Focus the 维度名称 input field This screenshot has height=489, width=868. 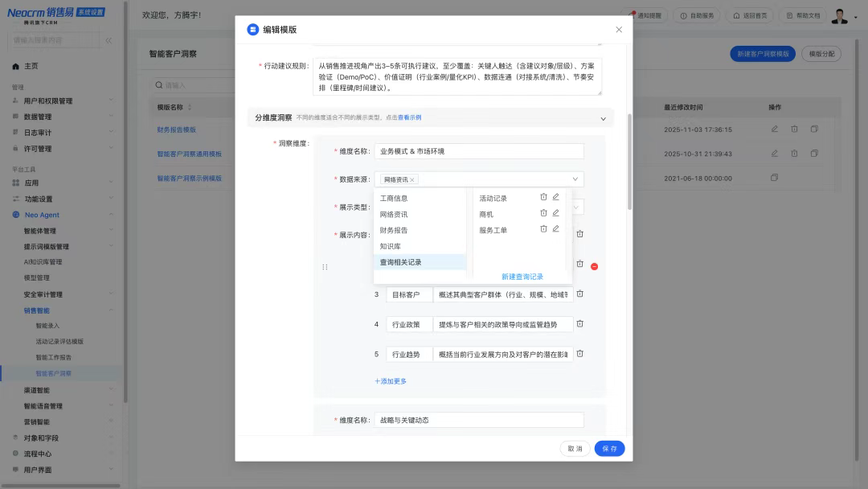479,151
